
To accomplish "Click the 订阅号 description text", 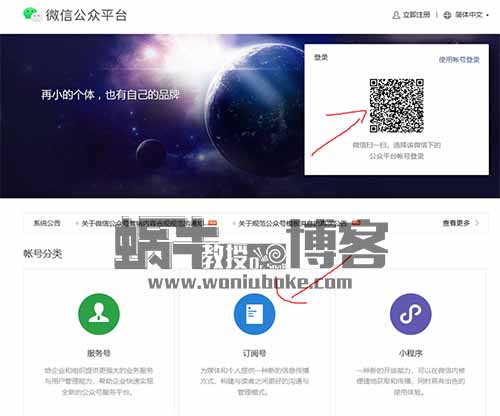I will (254, 381).
